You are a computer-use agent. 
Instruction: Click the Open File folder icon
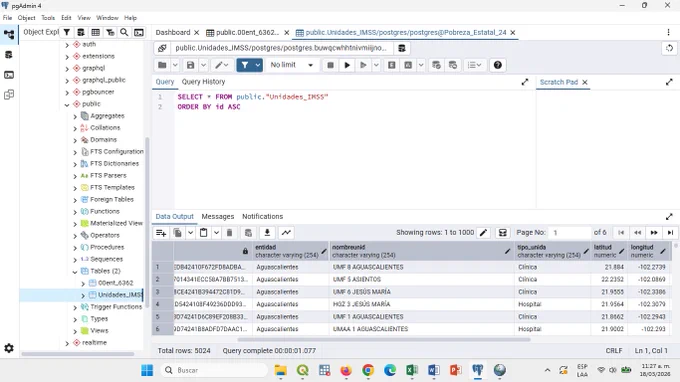[162, 65]
